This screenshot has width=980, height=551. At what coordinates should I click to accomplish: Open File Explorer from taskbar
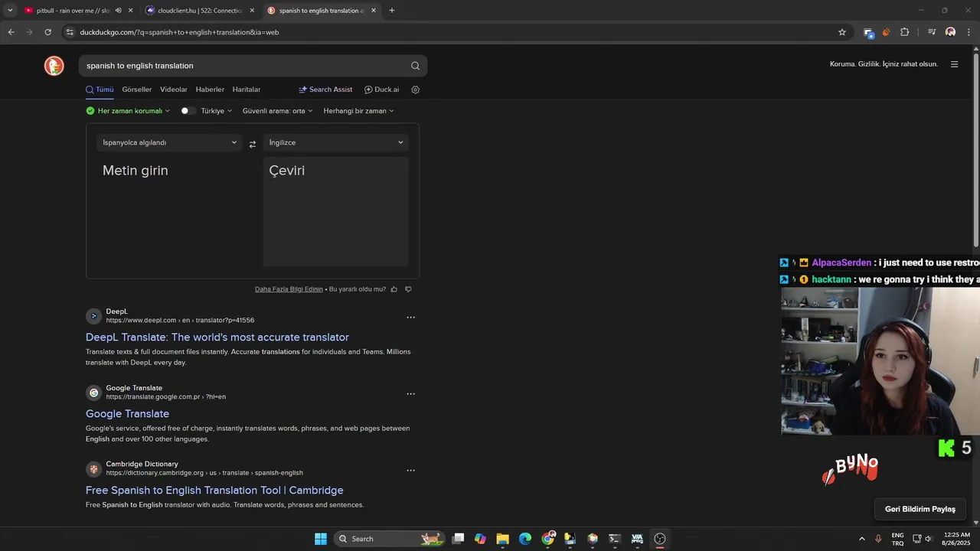pyautogui.click(x=502, y=539)
